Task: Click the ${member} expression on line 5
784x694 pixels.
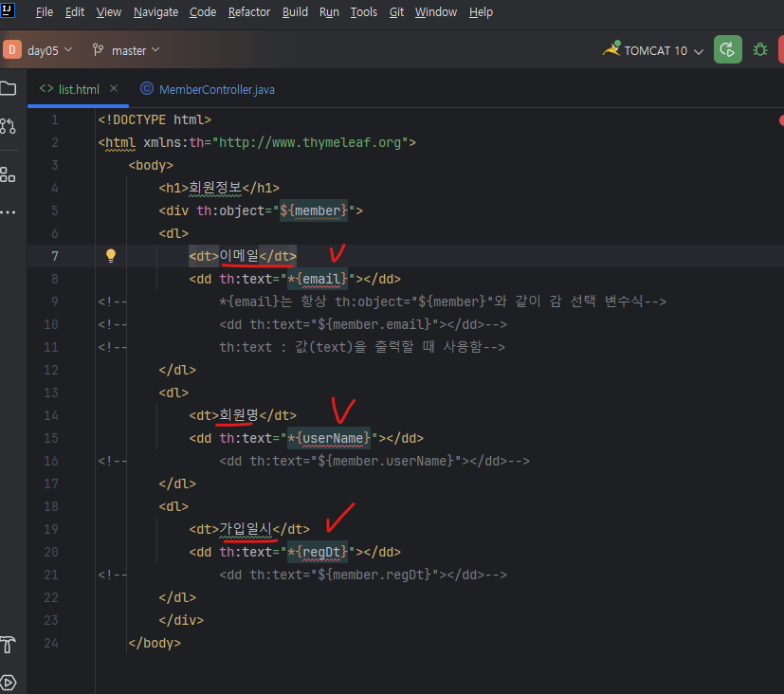Action: pos(314,210)
